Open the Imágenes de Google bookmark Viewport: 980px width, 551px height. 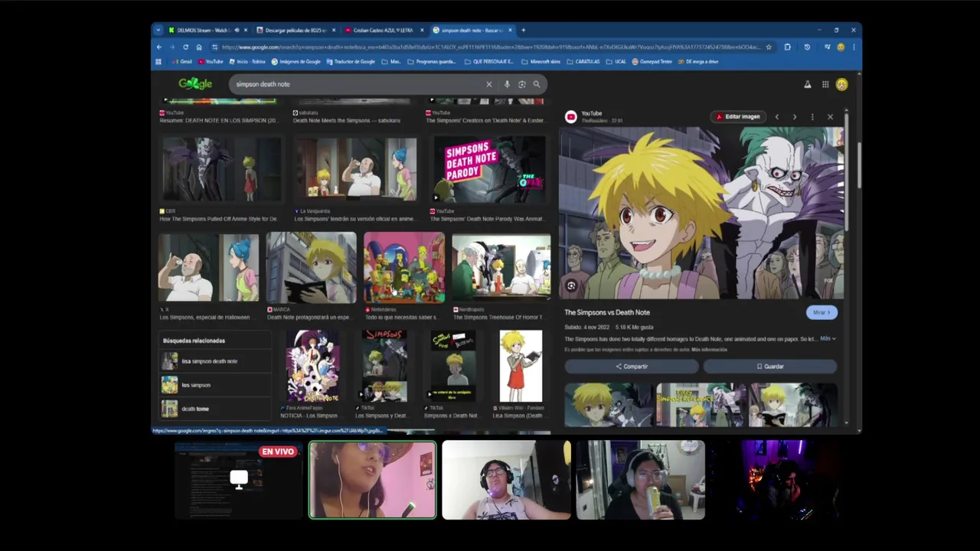tap(296, 61)
